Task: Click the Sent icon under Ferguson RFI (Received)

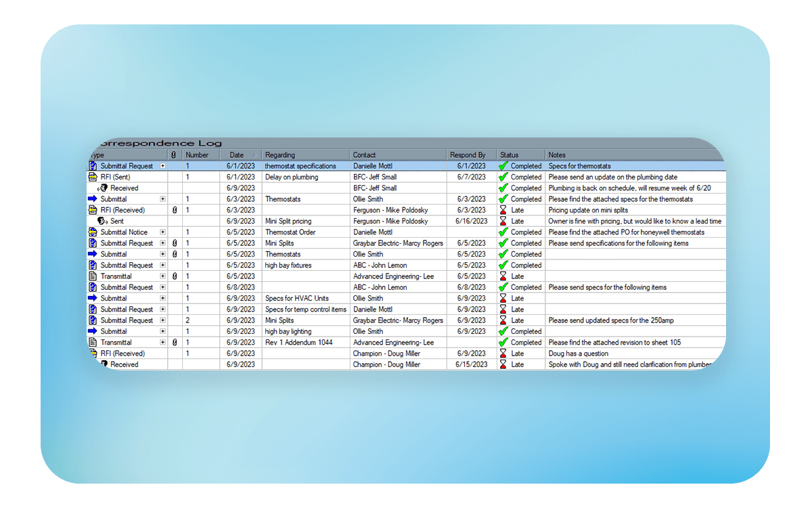Action: pos(102,221)
